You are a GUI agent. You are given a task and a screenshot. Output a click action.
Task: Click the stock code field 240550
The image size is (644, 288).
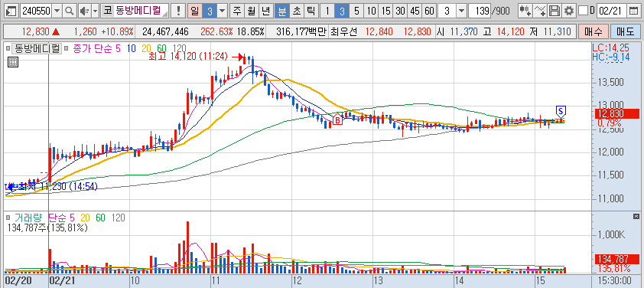[x=36, y=11]
